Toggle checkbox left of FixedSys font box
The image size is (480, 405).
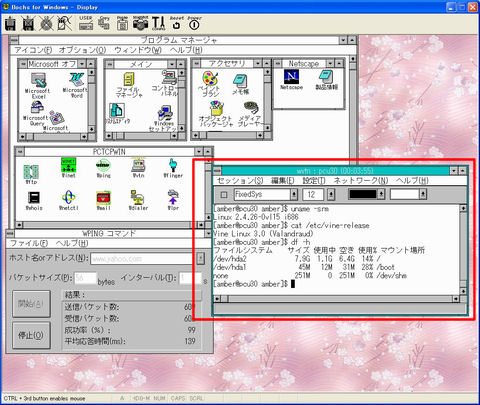(224, 194)
